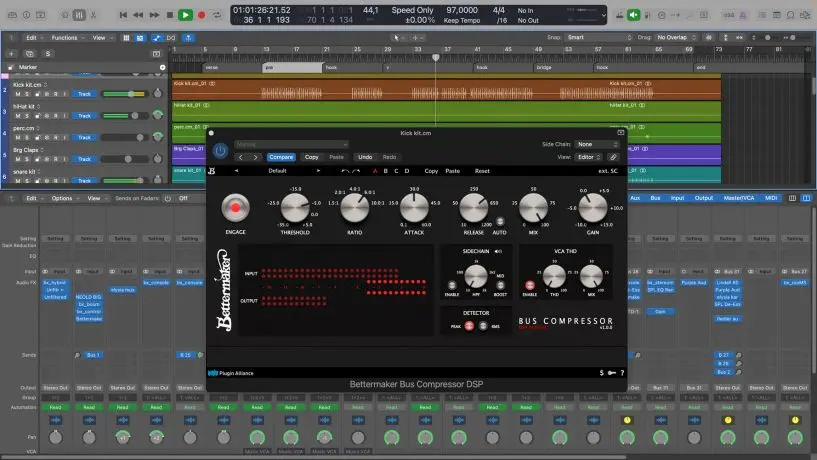The width and height of the screenshot is (817, 460).
Task: Toggle sidechain listen speaker icon
Action: (498, 251)
